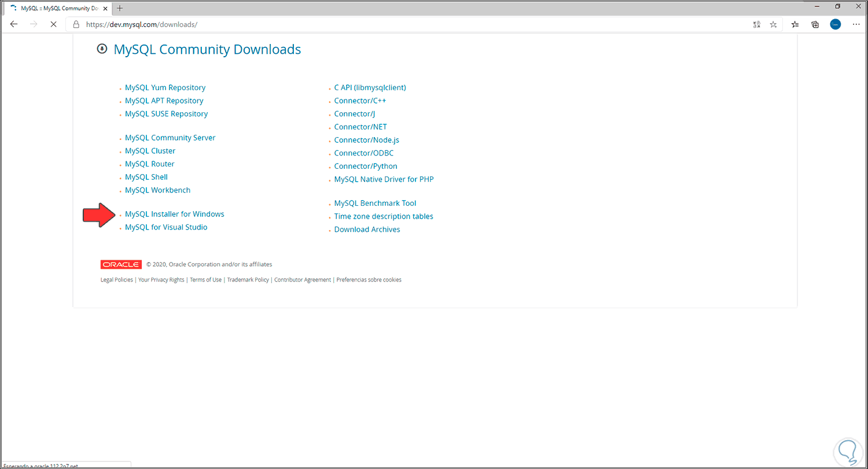
Task: Open MySQL APT Repository link
Action: pyautogui.click(x=164, y=101)
